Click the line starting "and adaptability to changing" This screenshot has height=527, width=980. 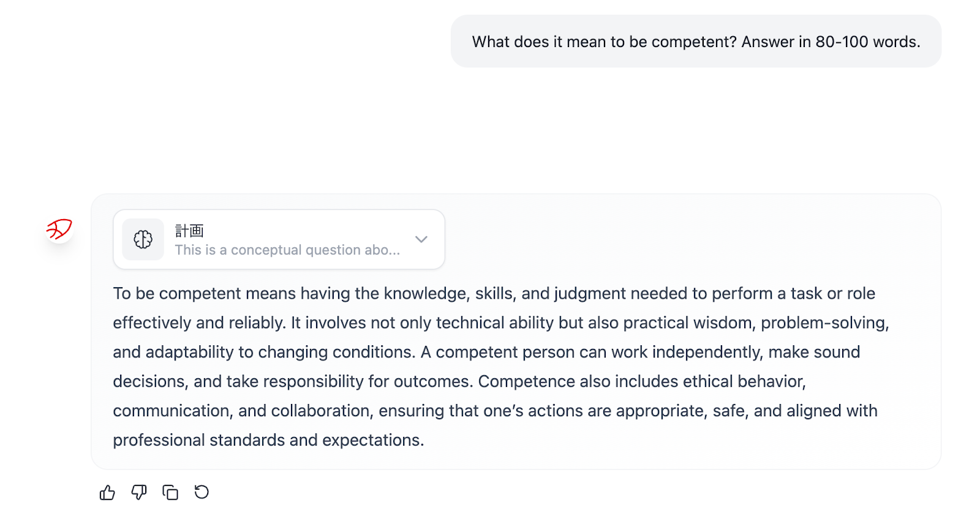point(486,353)
